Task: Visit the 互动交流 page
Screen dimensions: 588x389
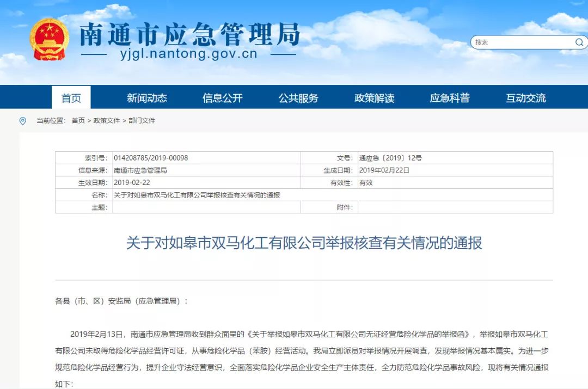Action: pos(524,97)
